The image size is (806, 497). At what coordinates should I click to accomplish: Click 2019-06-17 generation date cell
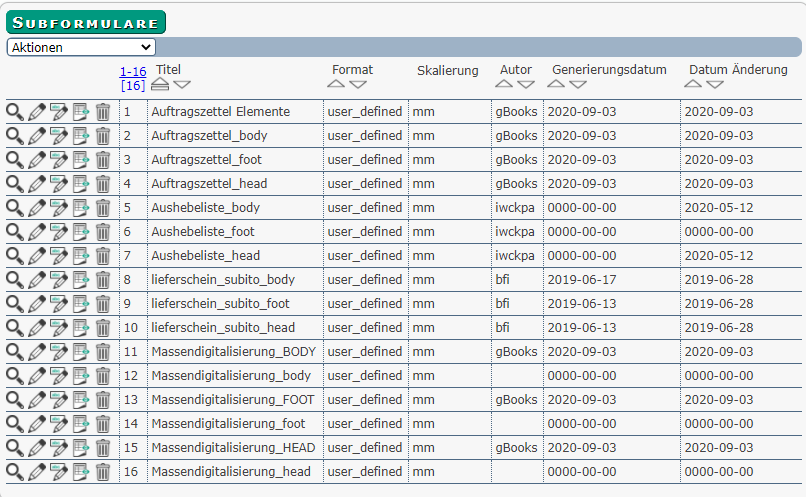[x=582, y=280]
